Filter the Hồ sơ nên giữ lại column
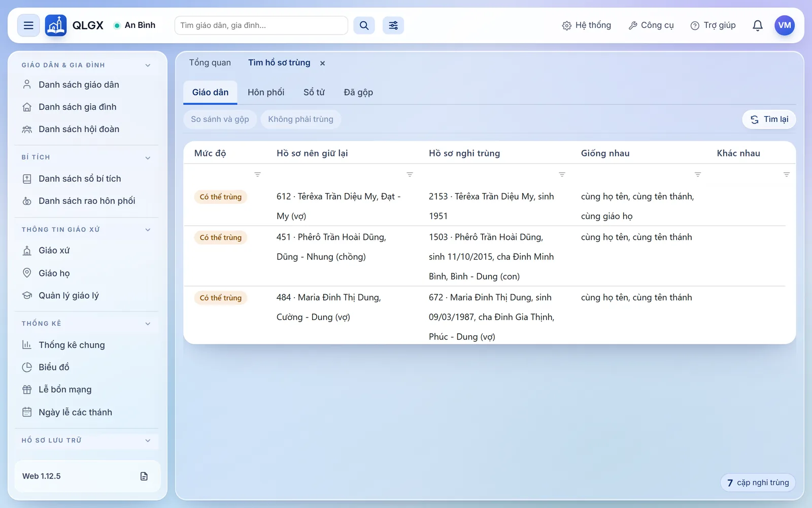Image resolution: width=812 pixels, height=508 pixels. pos(410,174)
